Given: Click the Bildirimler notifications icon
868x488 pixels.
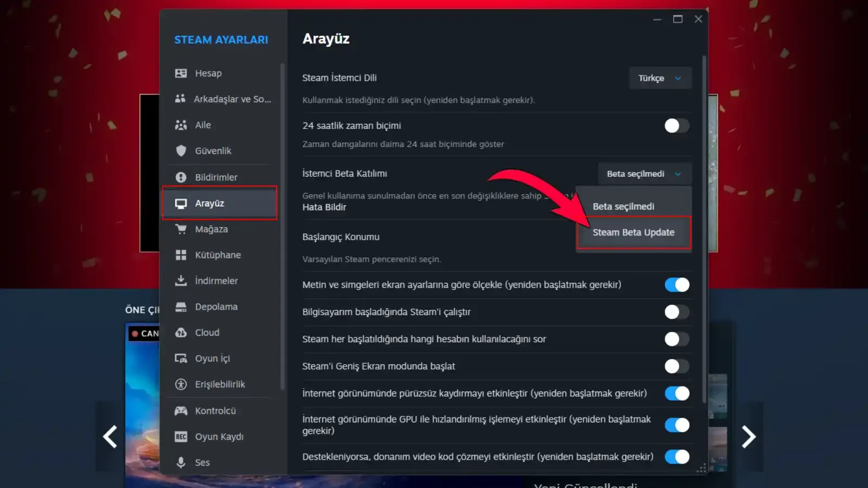Looking at the screenshot, I should 181,177.
